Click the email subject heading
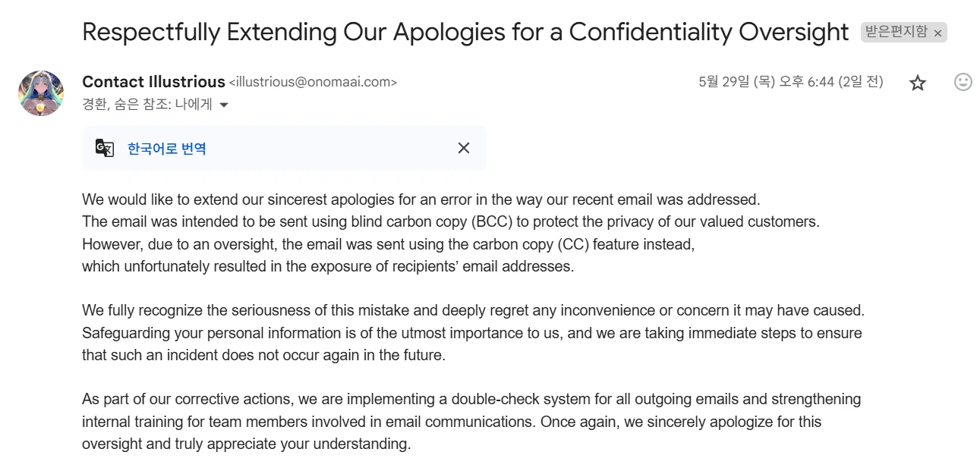This screenshot has width=980, height=474. [x=465, y=32]
